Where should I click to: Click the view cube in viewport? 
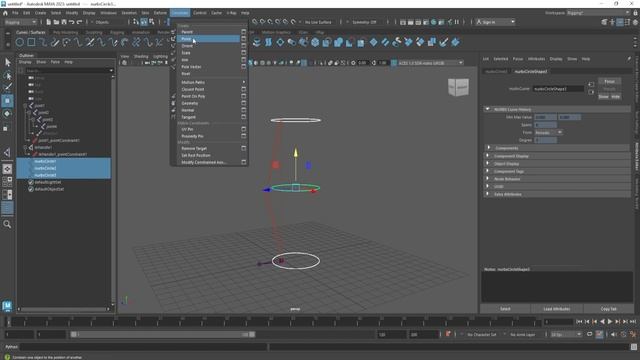[458, 87]
